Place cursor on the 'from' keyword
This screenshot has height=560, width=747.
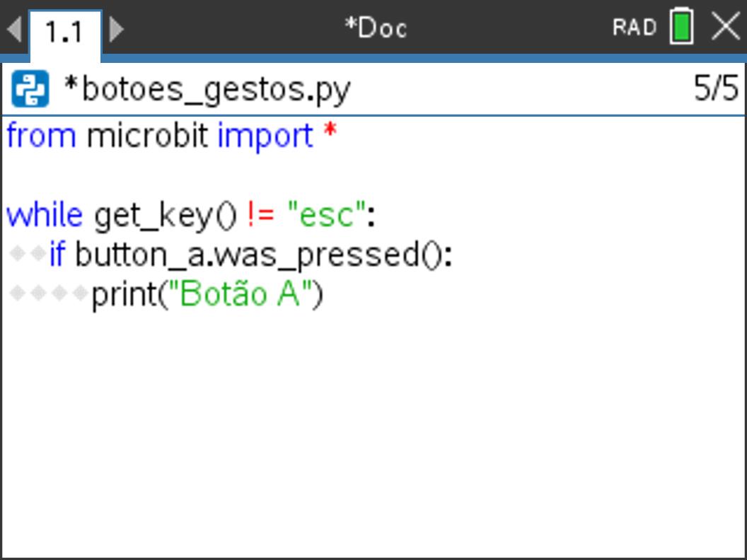tap(42, 136)
